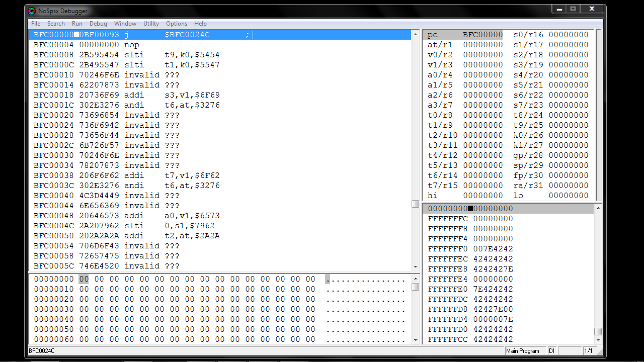The width and height of the screenshot is (644, 362).
Task: Click the pc register value BFC00000
Action: click(483, 35)
